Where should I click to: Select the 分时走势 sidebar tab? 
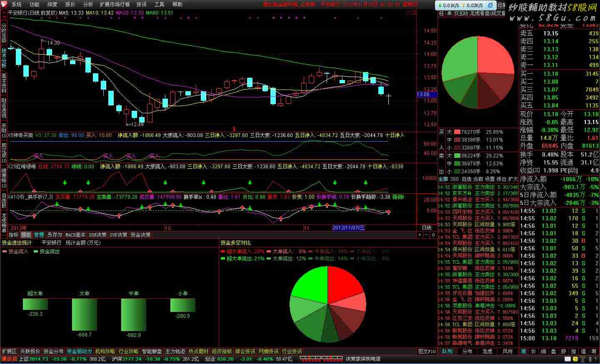coord(4,33)
